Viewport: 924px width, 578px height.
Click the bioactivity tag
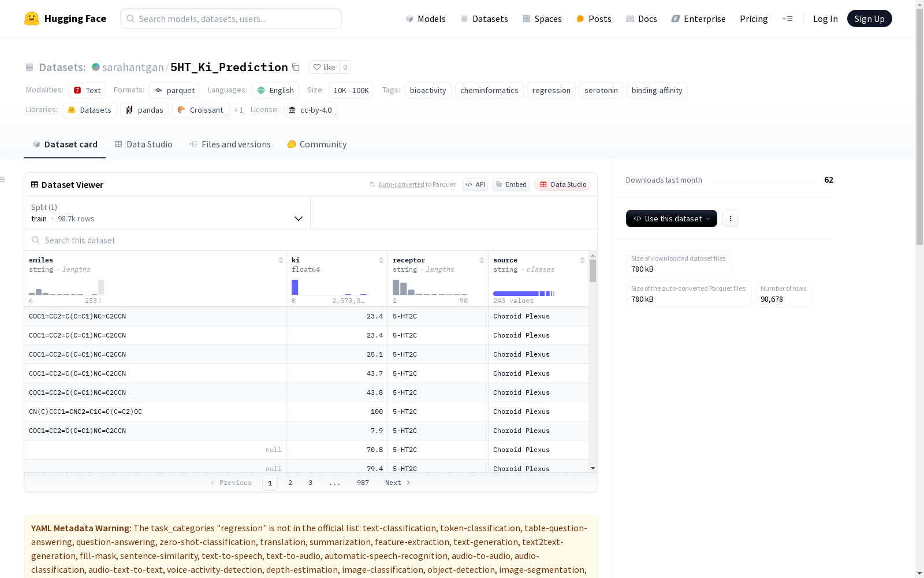click(x=428, y=90)
